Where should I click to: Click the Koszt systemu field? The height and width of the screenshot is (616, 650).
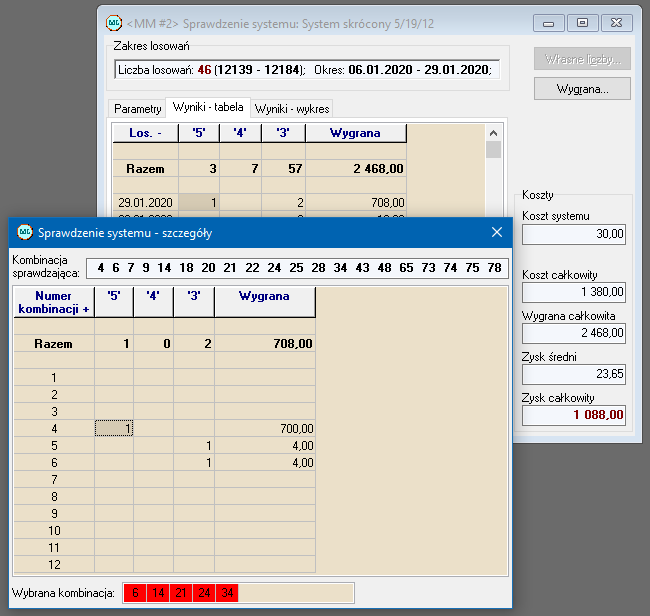pos(575,234)
